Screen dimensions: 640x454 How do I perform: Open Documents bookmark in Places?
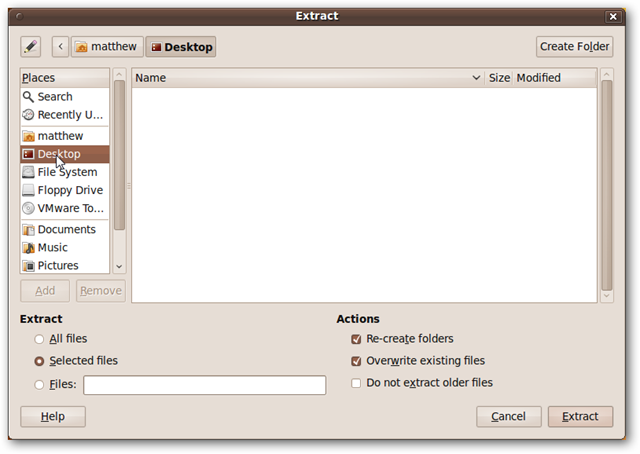coord(65,229)
